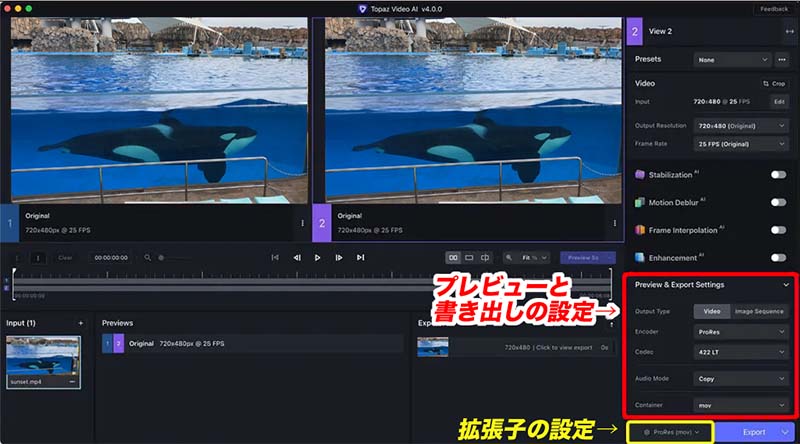The image size is (800, 444).
Task: Turn on the Enhancement toggle
Action: (779, 258)
